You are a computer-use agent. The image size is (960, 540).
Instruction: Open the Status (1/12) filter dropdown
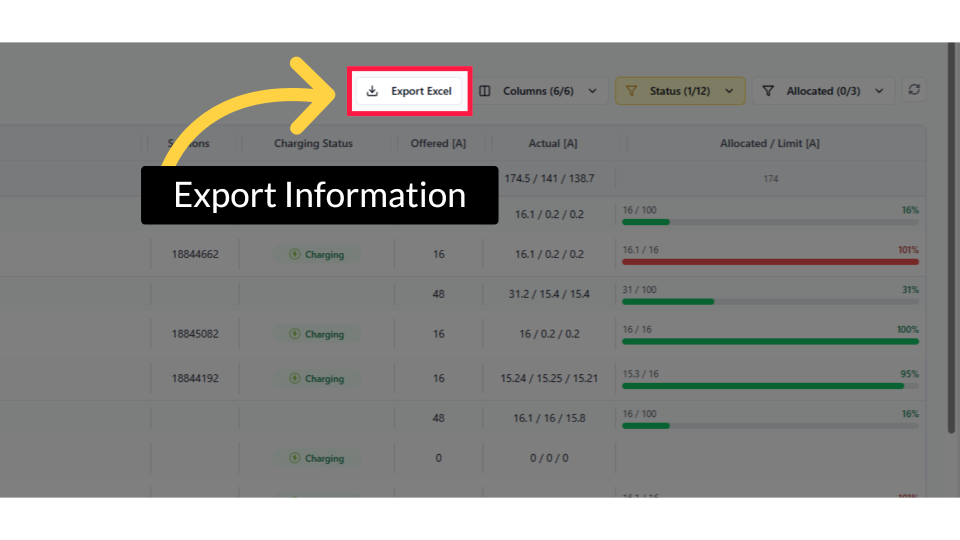tap(680, 91)
